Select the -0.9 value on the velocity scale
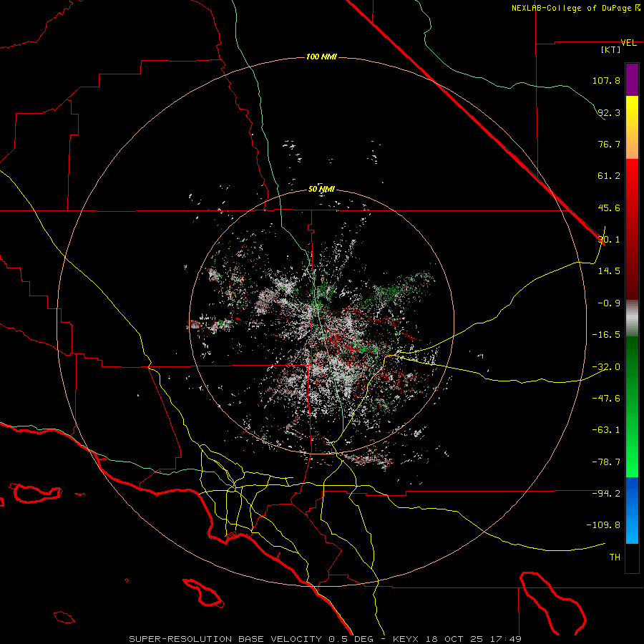644x644 pixels. [x=609, y=303]
